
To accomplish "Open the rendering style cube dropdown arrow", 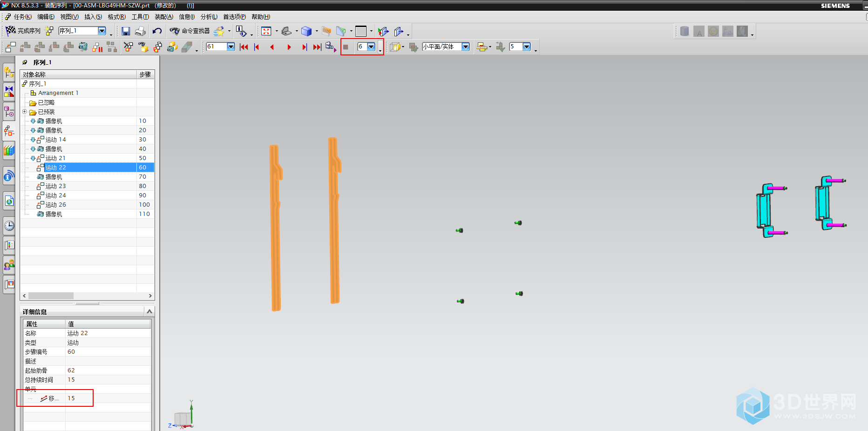I will (317, 31).
